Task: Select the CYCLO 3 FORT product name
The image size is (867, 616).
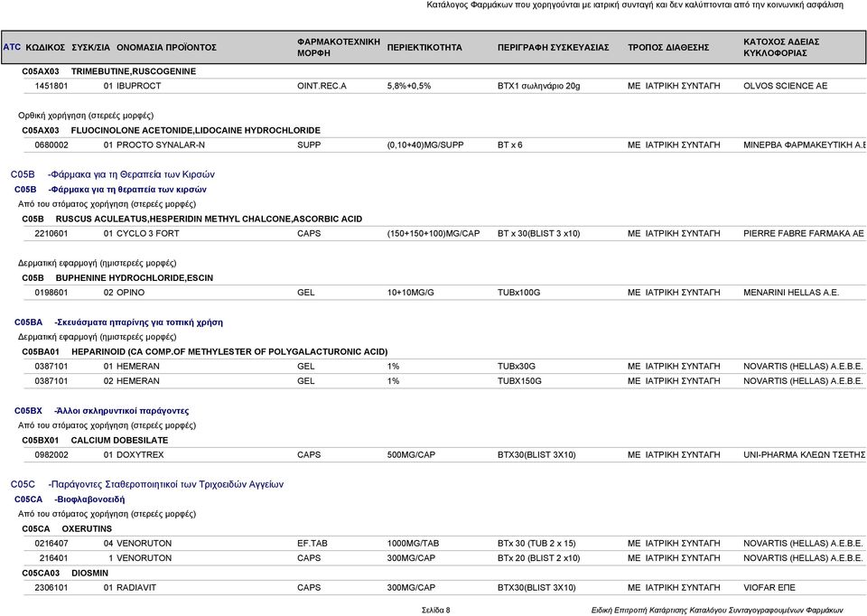Action: click(147, 233)
